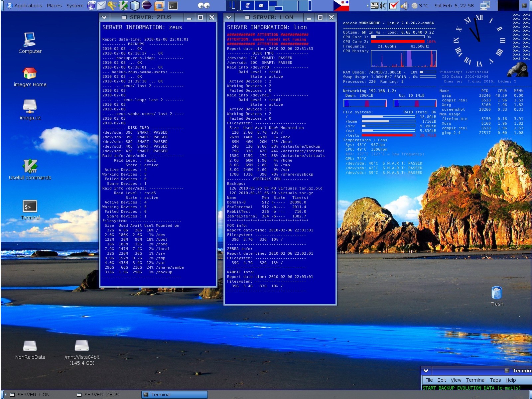
Task: Click the network monitors tray icon
Action: click(x=485, y=5)
